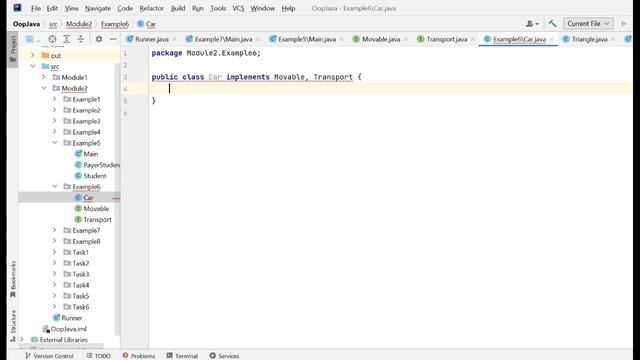Open the Version Control tool window
The width and height of the screenshot is (640, 360).
[x=49, y=356]
